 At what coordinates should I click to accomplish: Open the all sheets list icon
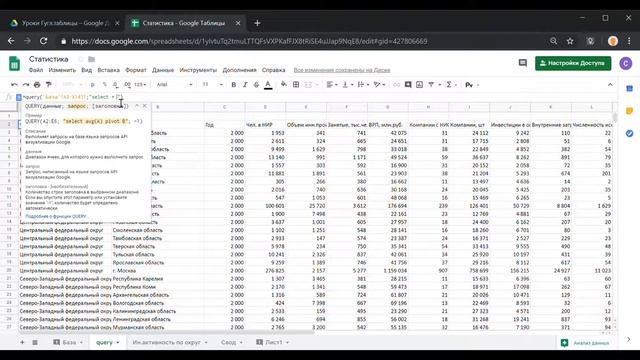pyautogui.click(x=35, y=342)
